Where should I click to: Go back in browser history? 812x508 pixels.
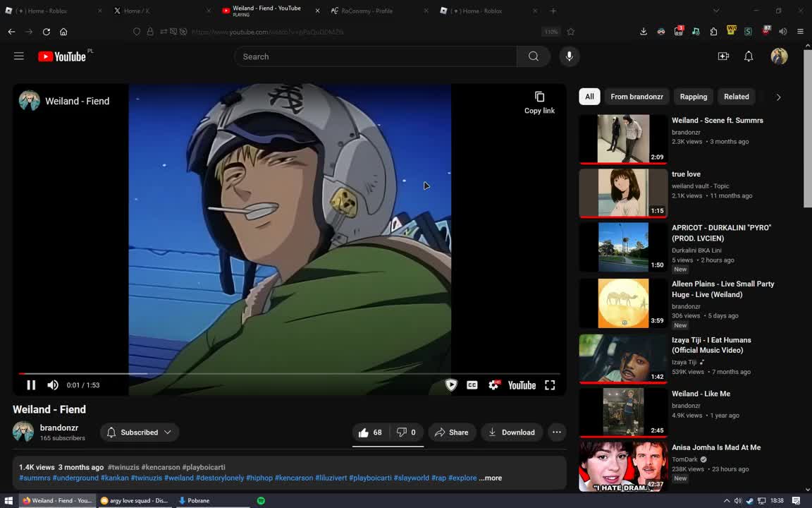point(11,32)
